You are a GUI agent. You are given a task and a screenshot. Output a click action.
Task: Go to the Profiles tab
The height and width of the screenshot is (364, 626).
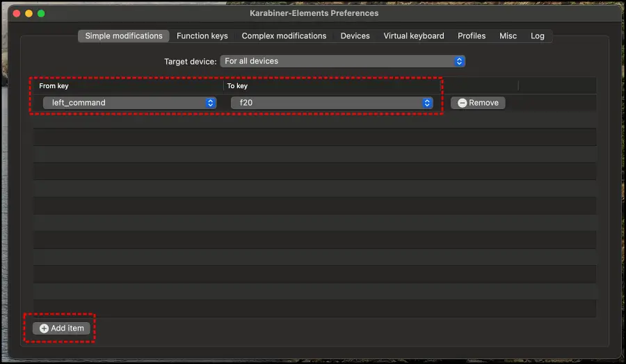pos(472,36)
